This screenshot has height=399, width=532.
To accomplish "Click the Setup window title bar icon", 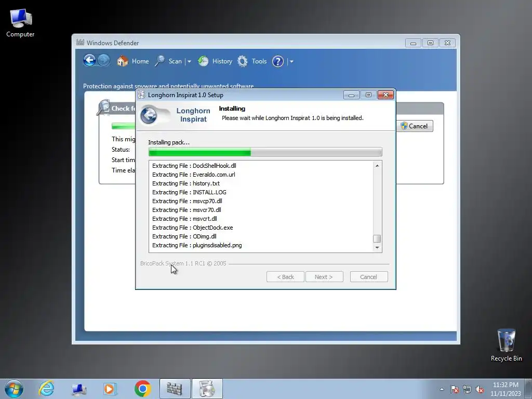I will (x=141, y=95).
